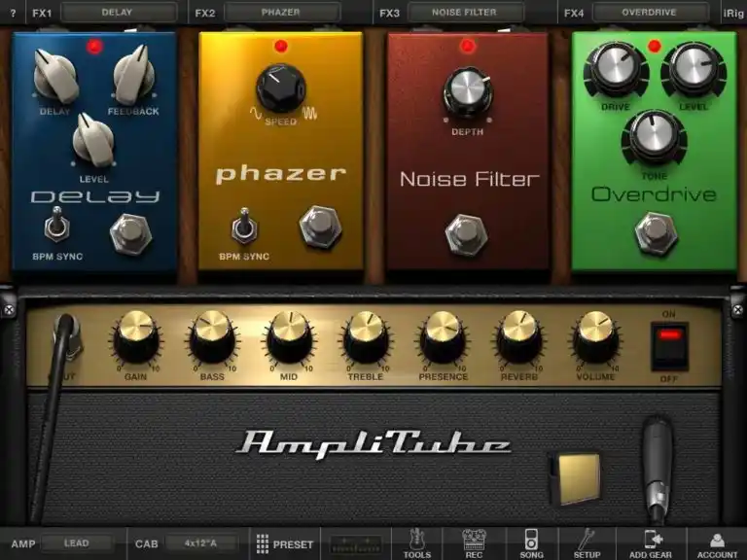Flip the Phazer BPM SYNC switch
Screen dimensions: 747x560
pyautogui.click(x=244, y=227)
